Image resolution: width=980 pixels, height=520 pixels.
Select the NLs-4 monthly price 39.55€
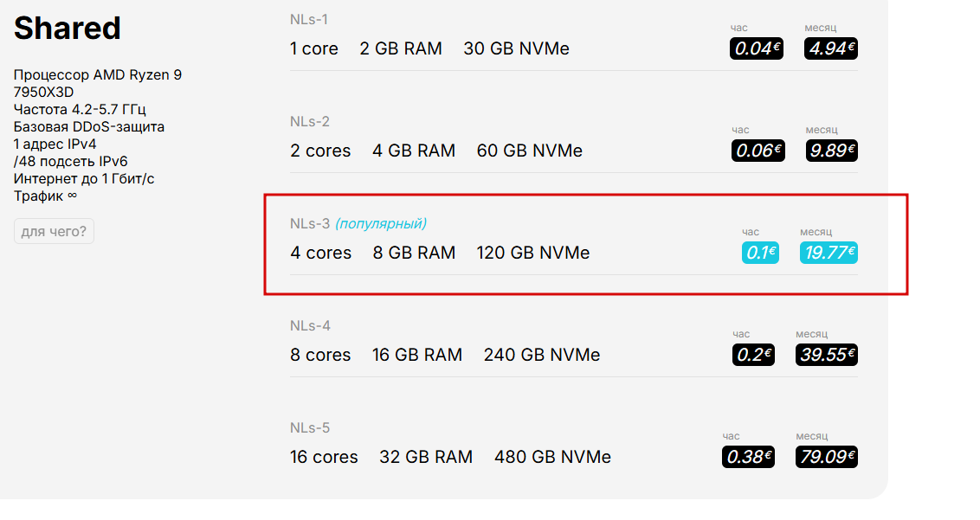click(826, 355)
